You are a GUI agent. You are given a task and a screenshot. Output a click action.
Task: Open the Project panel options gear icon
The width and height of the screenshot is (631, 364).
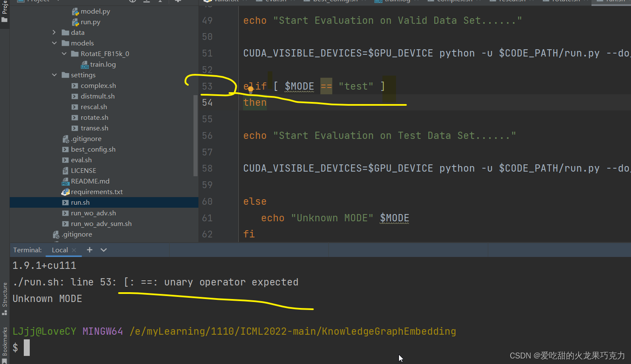tap(178, 1)
